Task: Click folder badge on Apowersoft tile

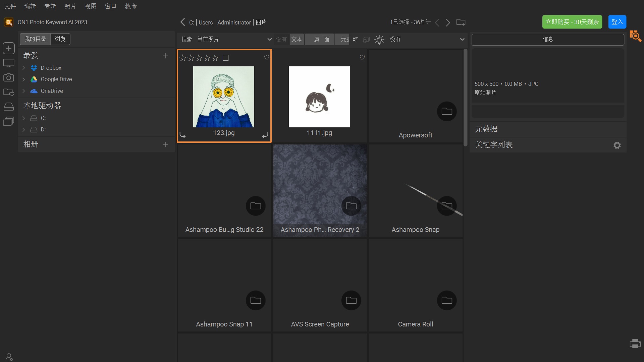Action: [x=447, y=111]
